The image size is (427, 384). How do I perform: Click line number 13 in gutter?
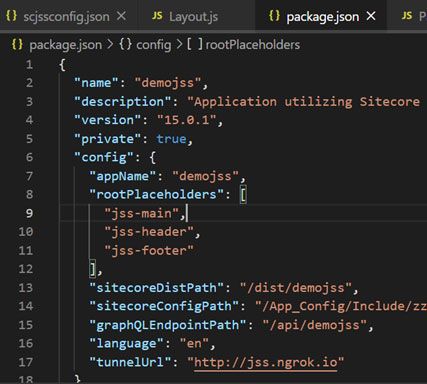pyautogui.click(x=26, y=288)
